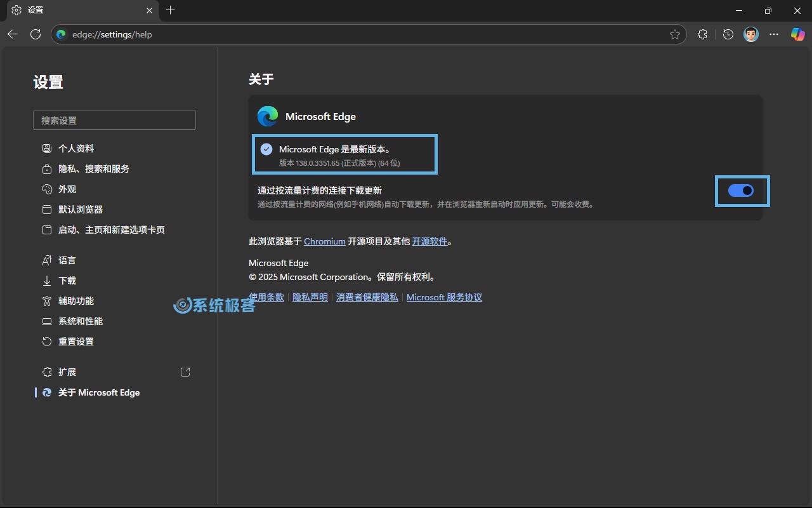This screenshot has height=508, width=812.
Task: Open 扩展 in sidebar
Action: [114, 372]
